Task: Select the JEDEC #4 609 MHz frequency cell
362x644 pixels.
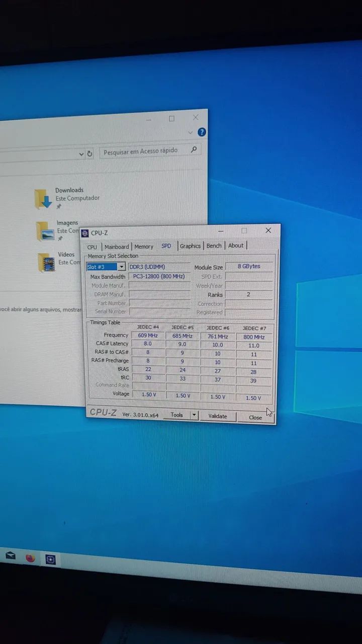Action: click(148, 335)
